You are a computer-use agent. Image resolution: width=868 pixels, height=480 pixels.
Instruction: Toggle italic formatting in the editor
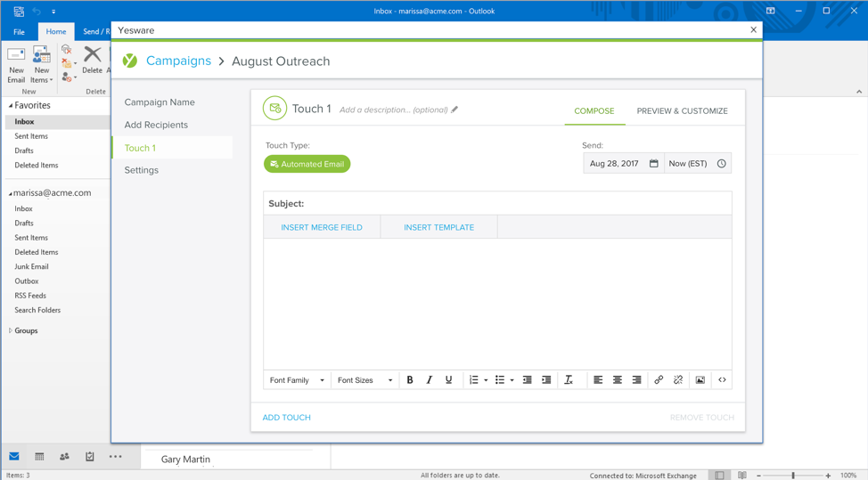tap(429, 380)
